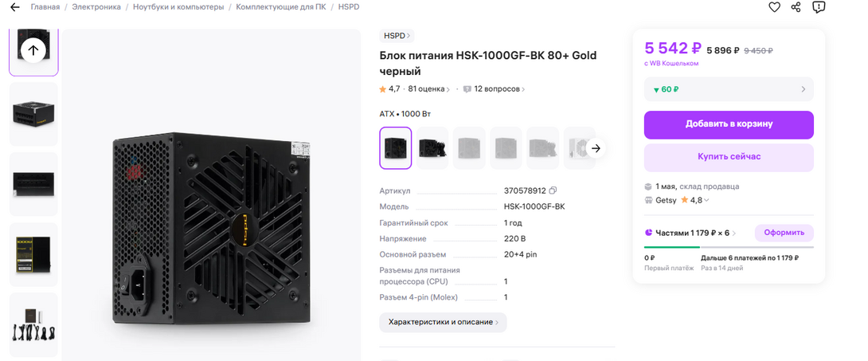The image size is (868, 361).
Task: Show next variants with the right arrow
Action: tap(596, 148)
